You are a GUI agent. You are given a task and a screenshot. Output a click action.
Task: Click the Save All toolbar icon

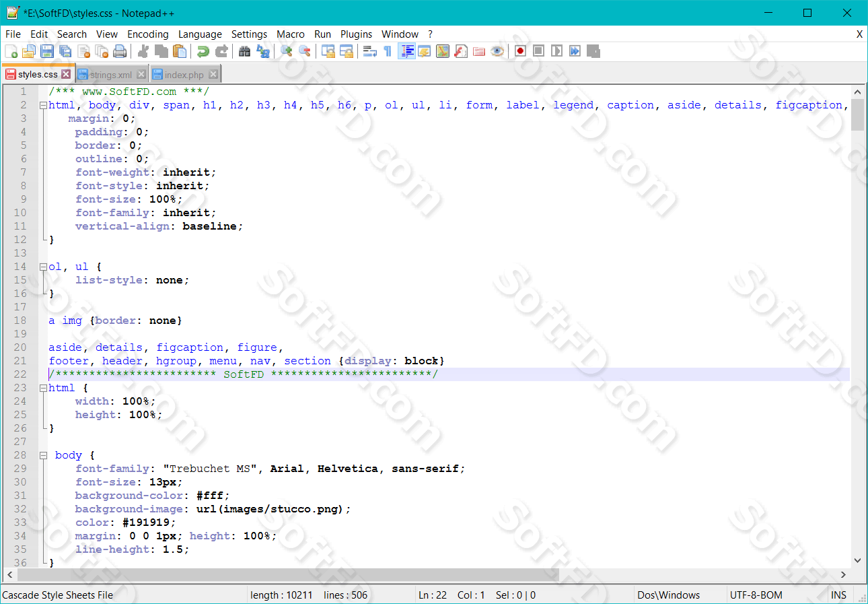pyautogui.click(x=65, y=51)
